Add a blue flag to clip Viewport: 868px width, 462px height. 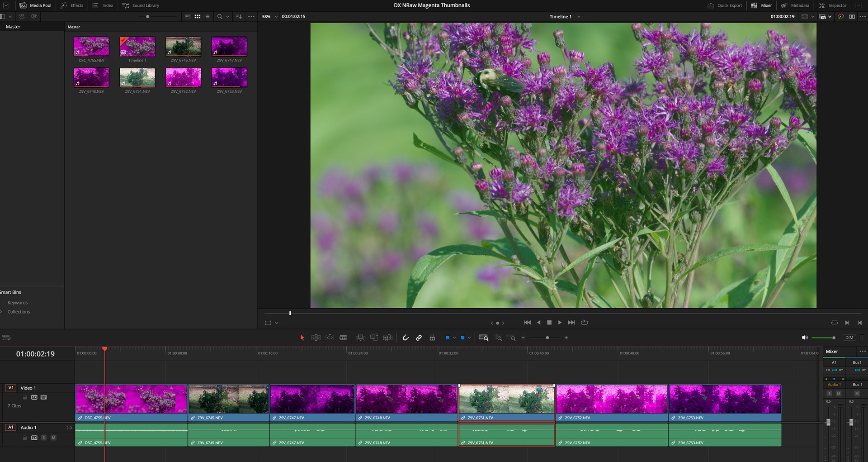click(448, 338)
